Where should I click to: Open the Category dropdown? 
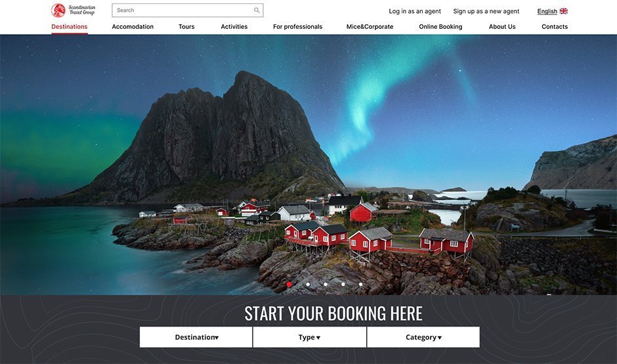coord(423,337)
